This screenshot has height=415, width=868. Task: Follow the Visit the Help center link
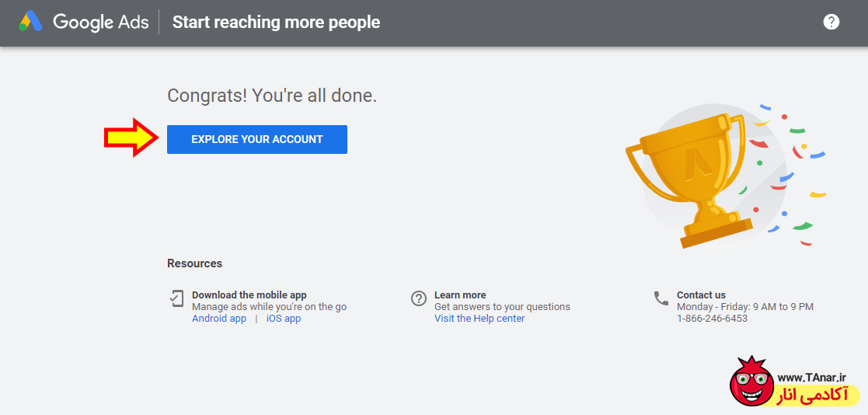(479, 319)
